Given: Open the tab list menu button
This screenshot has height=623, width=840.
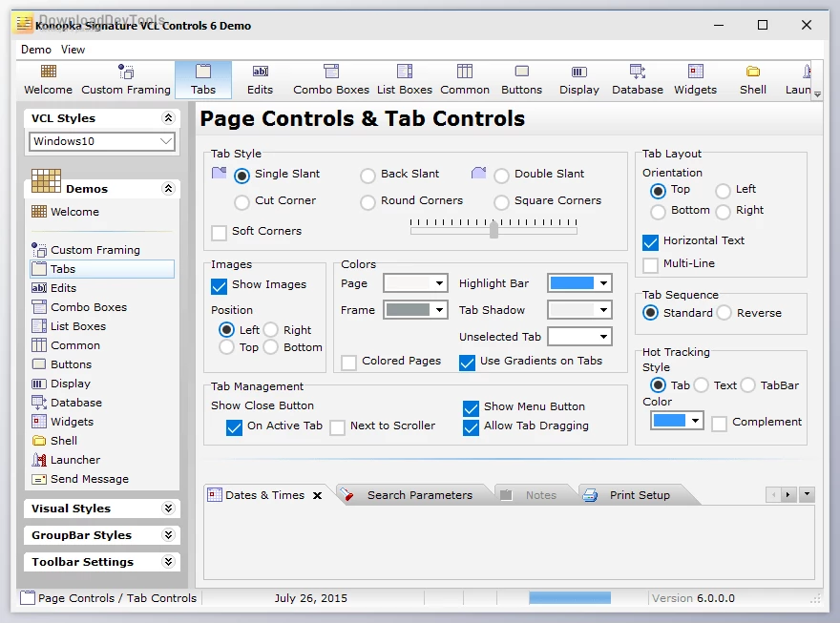Looking at the screenshot, I should 807,494.
